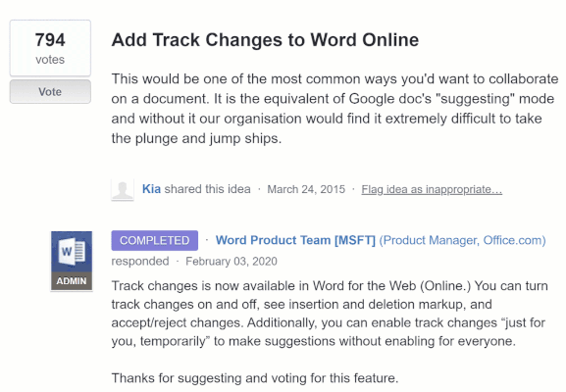The image size is (566, 392).
Task: Click the ADMIN label under the Word icon
Action: tap(72, 281)
